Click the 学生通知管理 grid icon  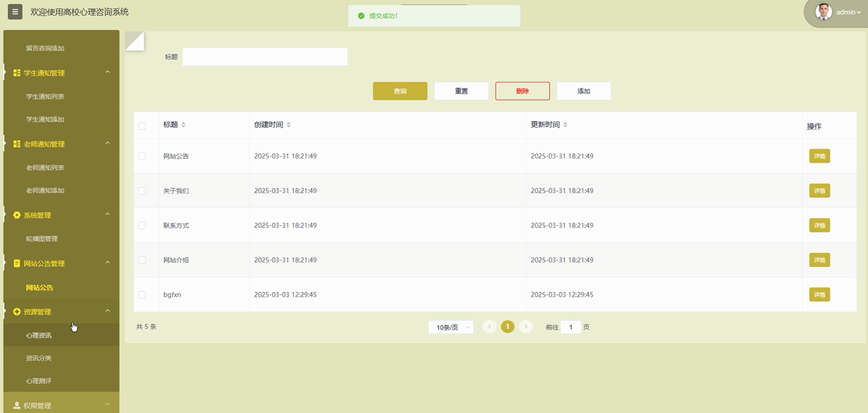(x=17, y=73)
